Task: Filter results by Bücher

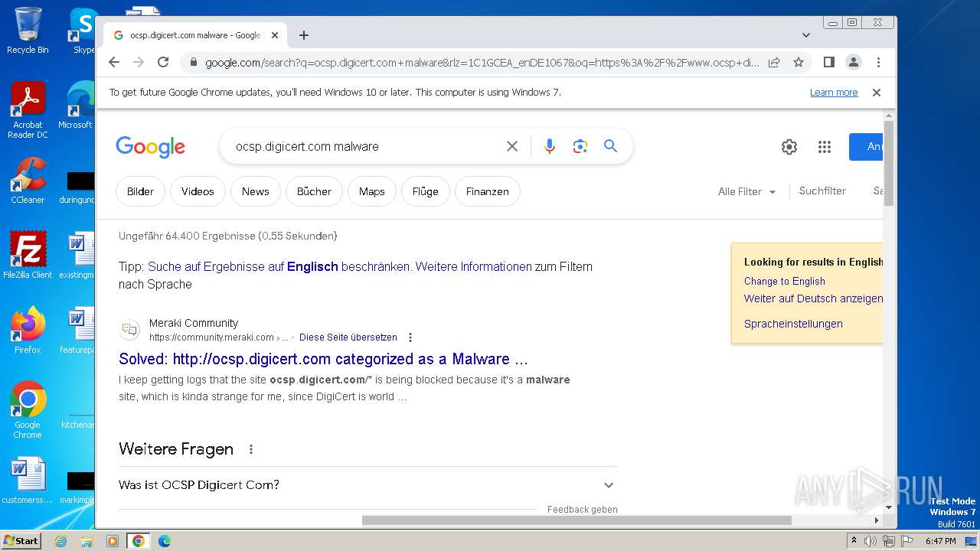Action: click(x=314, y=191)
